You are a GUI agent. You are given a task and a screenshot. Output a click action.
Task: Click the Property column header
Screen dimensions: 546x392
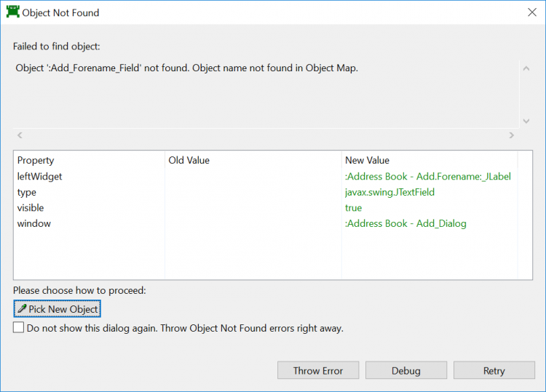(36, 160)
